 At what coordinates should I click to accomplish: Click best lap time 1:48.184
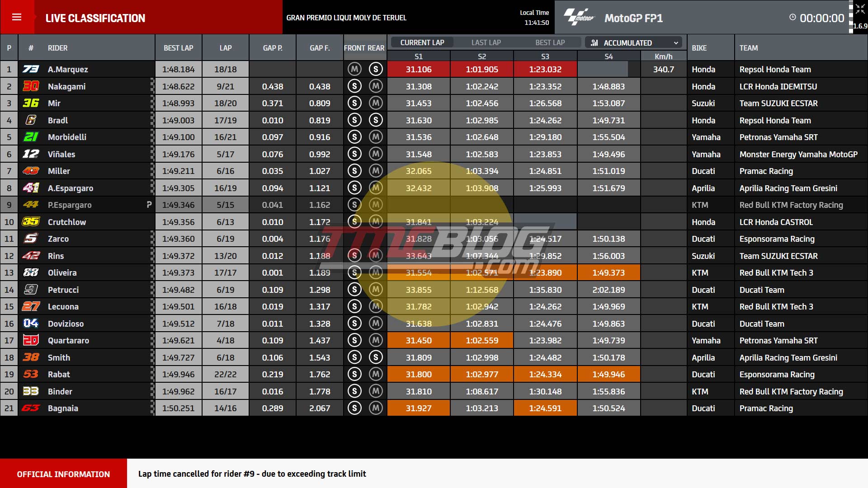178,69
